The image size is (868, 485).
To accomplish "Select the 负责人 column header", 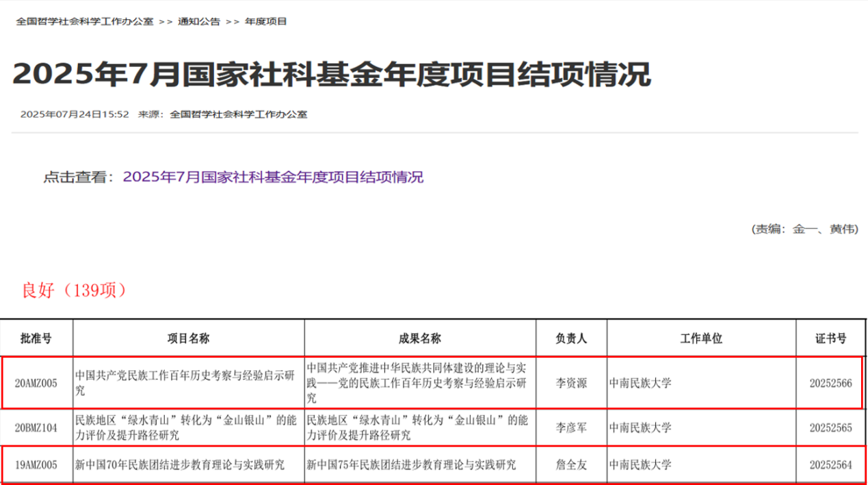I will (570, 338).
